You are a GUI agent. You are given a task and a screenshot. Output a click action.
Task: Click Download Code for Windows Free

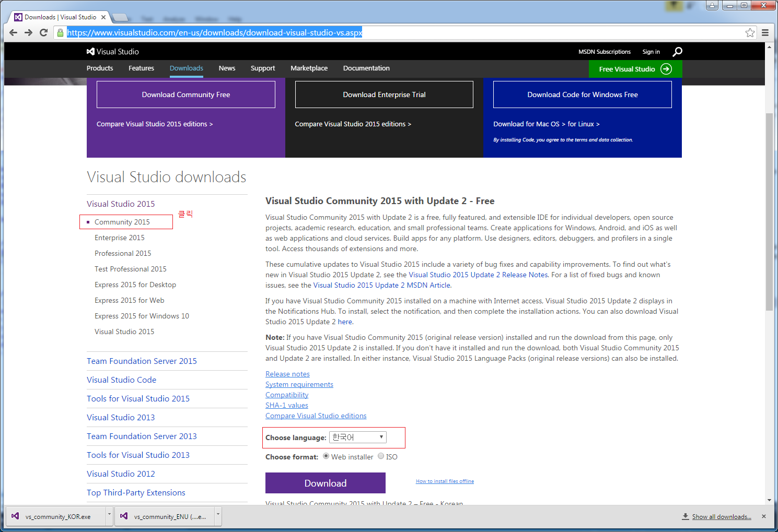click(x=583, y=94)
